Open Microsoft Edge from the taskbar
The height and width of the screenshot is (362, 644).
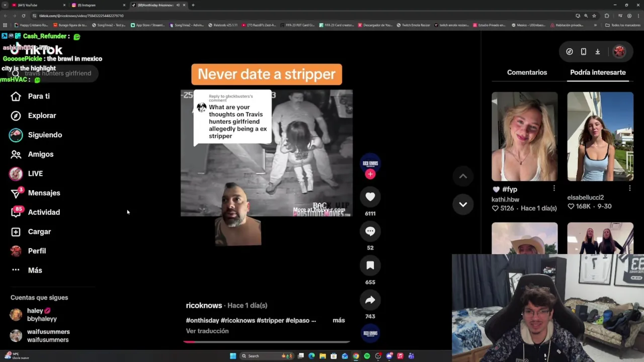pos(311,356)
